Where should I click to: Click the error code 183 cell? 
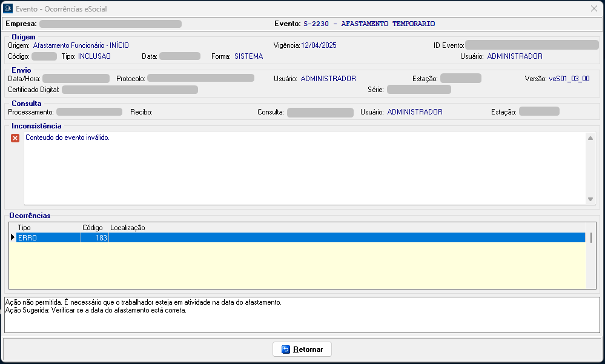pos(95,238)
